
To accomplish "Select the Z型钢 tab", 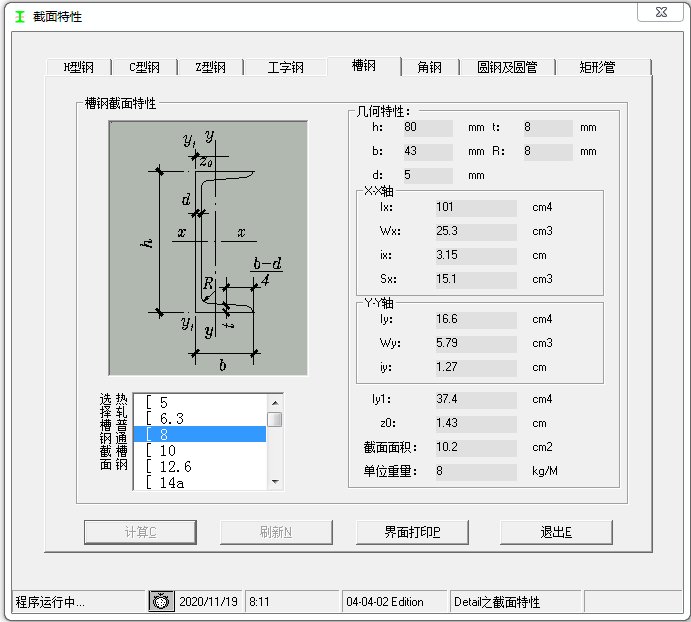I will (210, 67).
